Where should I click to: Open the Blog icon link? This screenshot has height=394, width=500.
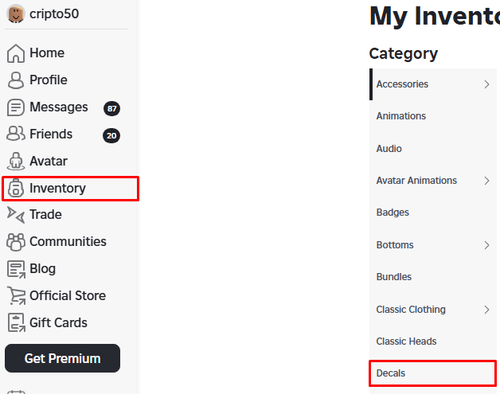coord(16,269)
